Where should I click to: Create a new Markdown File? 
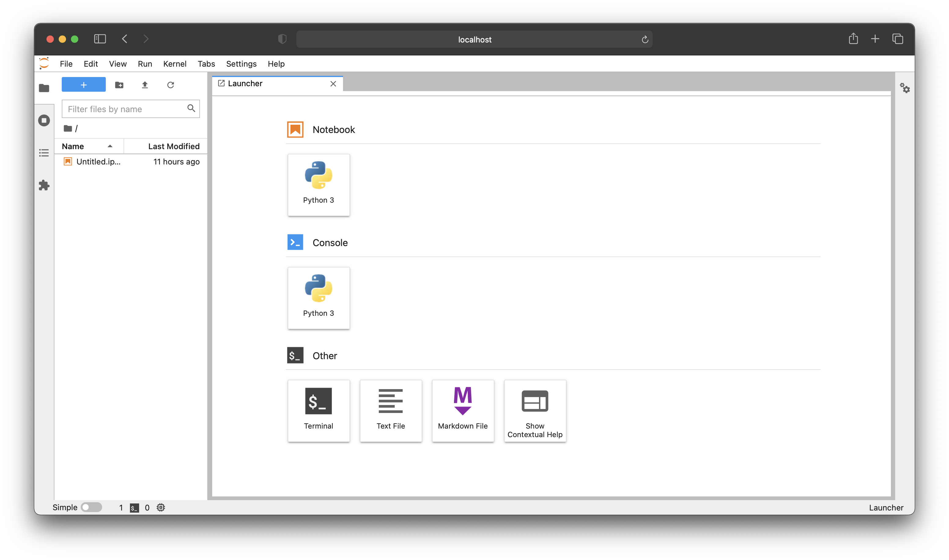(463, 411)
